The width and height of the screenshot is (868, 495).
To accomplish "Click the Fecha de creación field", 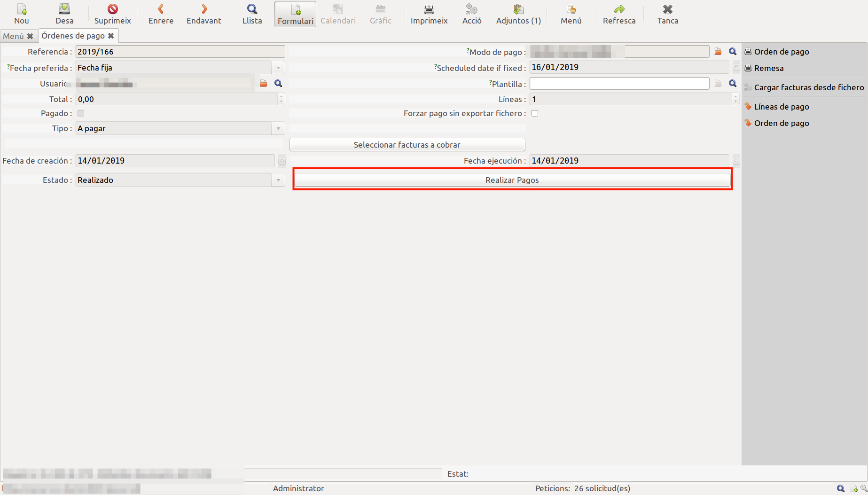I will (x=175, y=161).
